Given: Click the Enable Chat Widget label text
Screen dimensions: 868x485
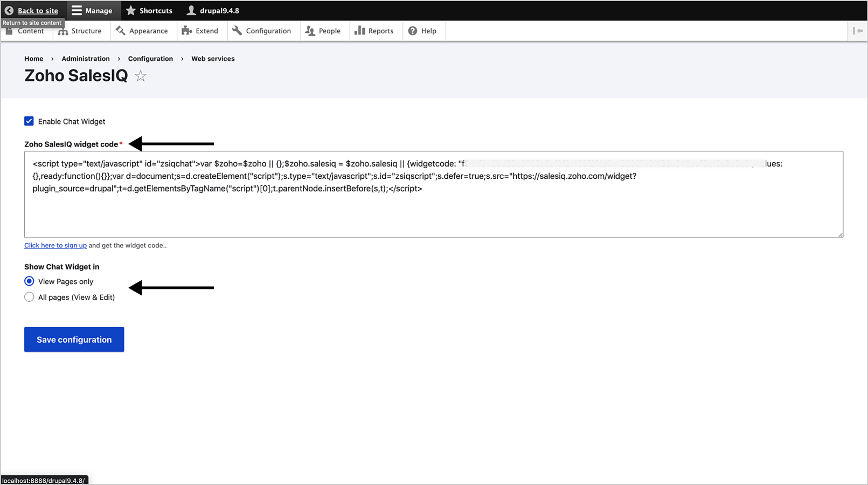Looking at the screenshot, I should [x=72, y=122].
